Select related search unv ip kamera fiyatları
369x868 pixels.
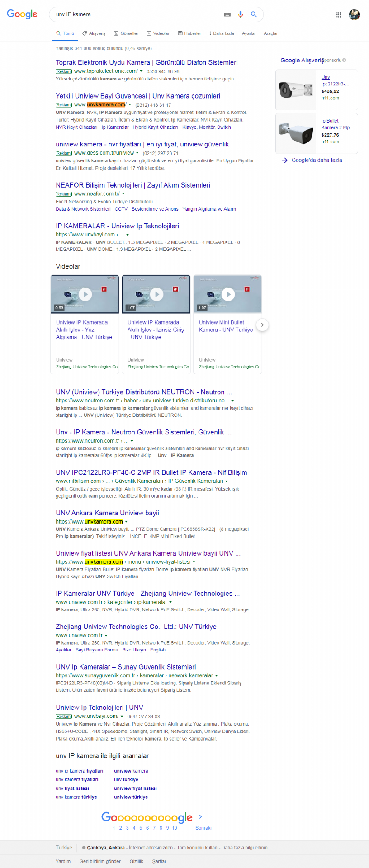point(80,771)
